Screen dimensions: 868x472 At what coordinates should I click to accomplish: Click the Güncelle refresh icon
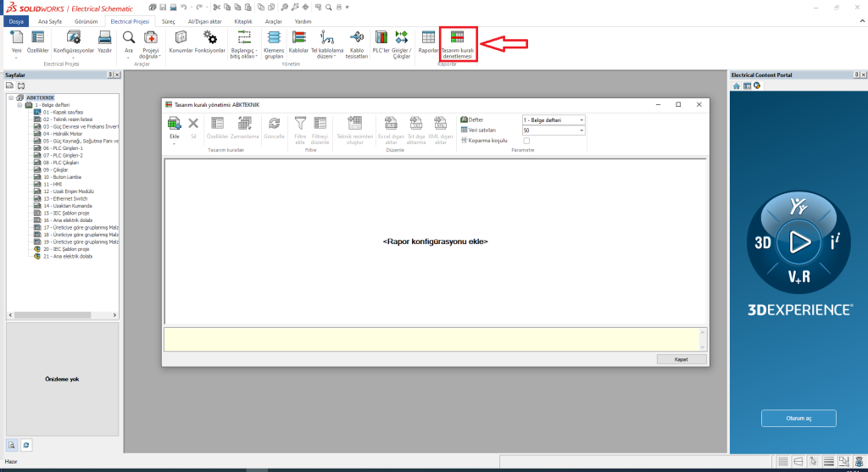(x=274, y=124)
